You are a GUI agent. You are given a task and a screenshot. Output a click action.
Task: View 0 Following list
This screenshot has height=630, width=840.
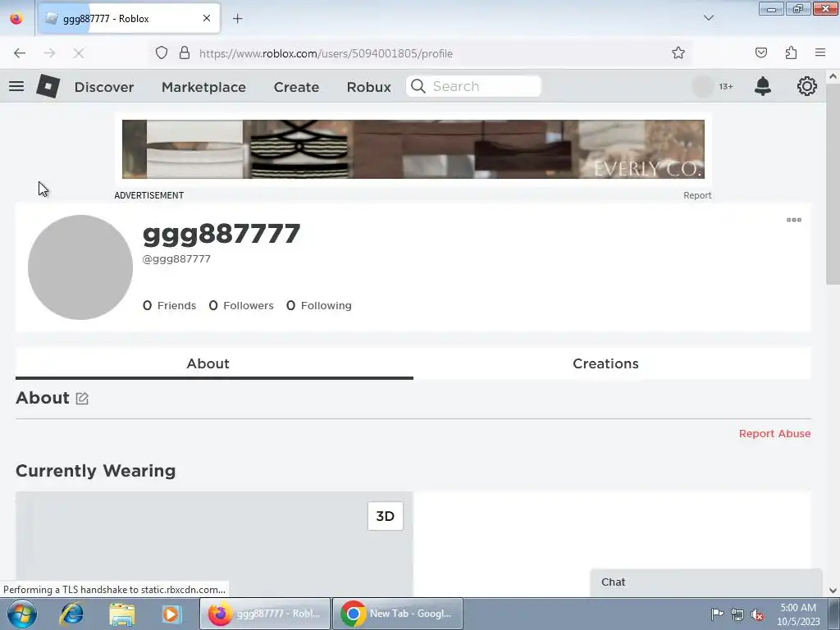click(319, 305)
